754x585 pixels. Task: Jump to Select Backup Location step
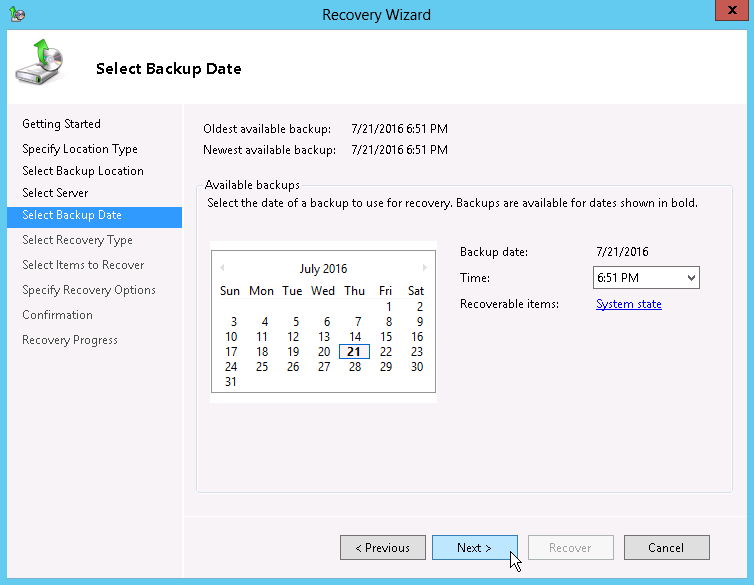[83, 171]
